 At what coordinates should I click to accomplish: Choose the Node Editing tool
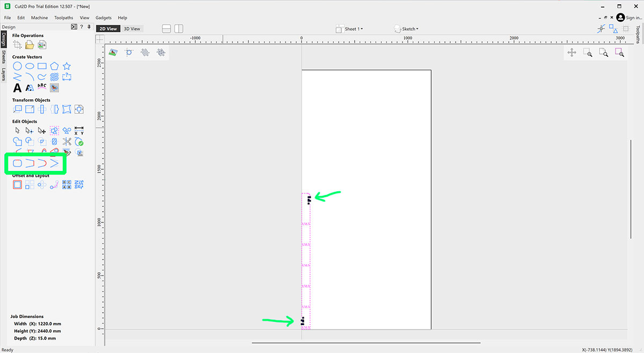(x=30, y=131)
